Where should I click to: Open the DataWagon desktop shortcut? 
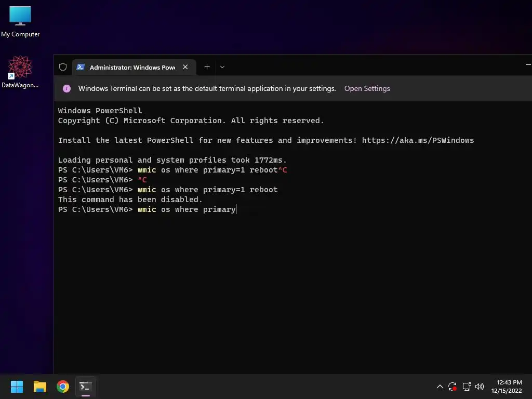click(x=20, y=72)
